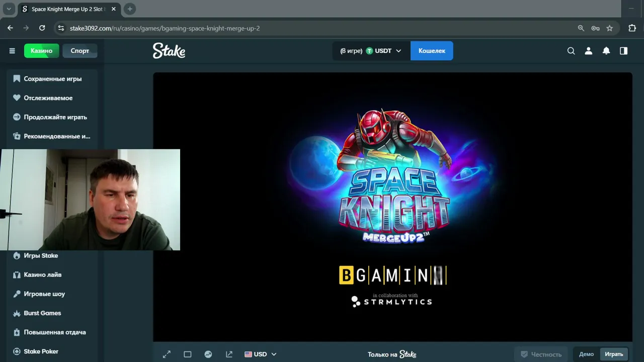The height and width of the screenshot is (362, 644).
Task: Open Повышенная отдача in sidebar
Action: [x=52, y=332]
